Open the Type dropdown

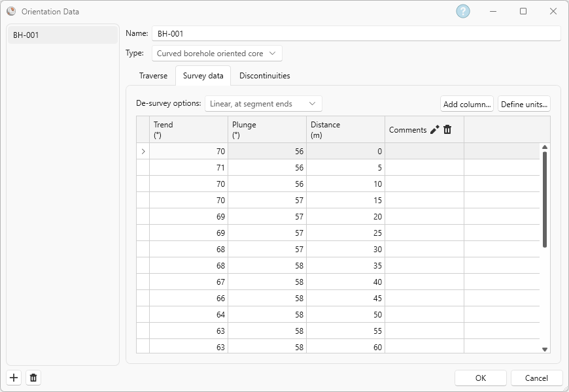(216, 53)
